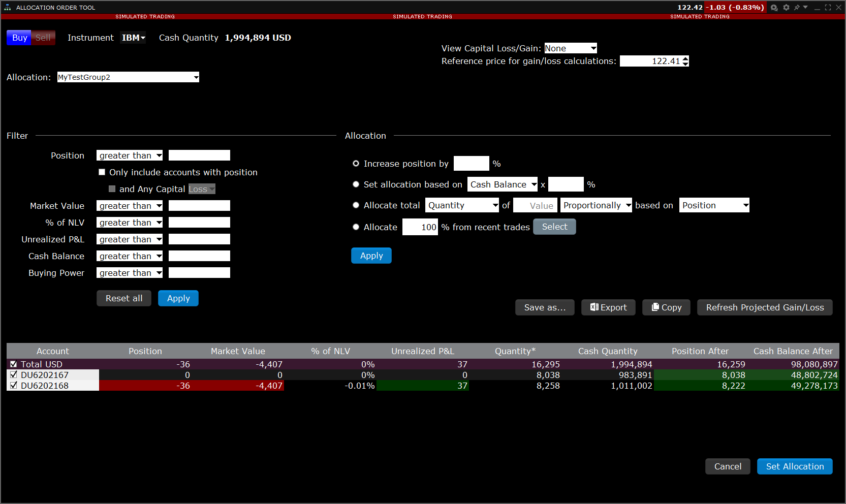Open Buying Power comparison dropdown
The image size is (846, 504).
pyautogui.click(x=130, y=273)
